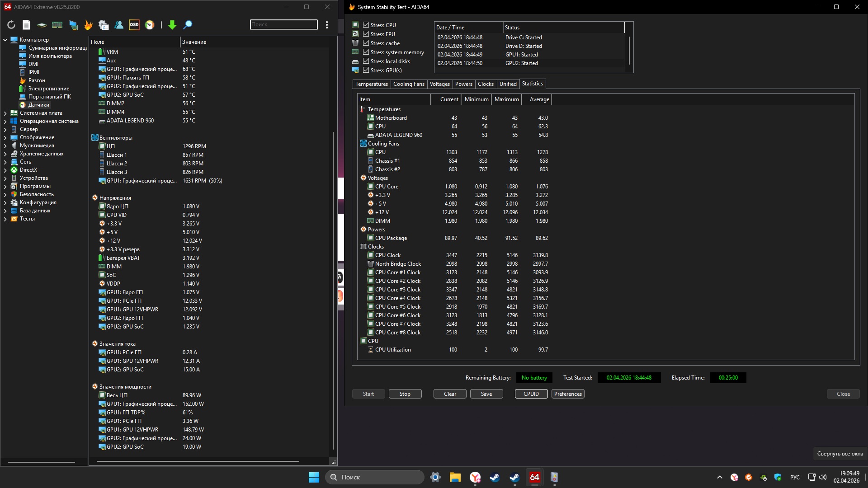The image size is (868, 488).
Task: Toggle the Stress cache checkbox
Action: (366, 43)
